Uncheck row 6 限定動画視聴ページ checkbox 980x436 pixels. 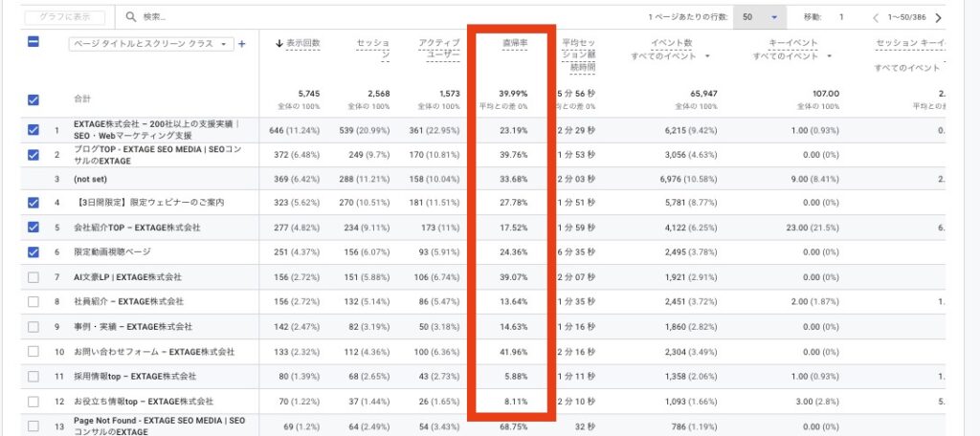[33, 251]
